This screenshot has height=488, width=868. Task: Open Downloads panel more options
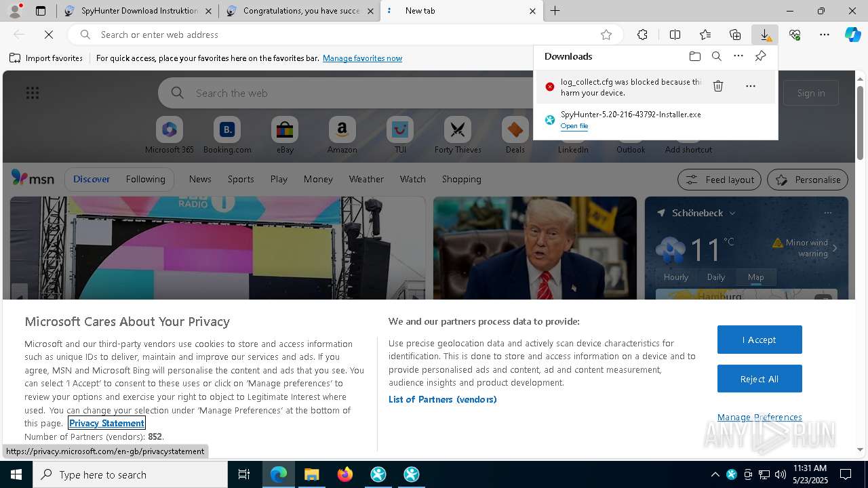point(738,56)
